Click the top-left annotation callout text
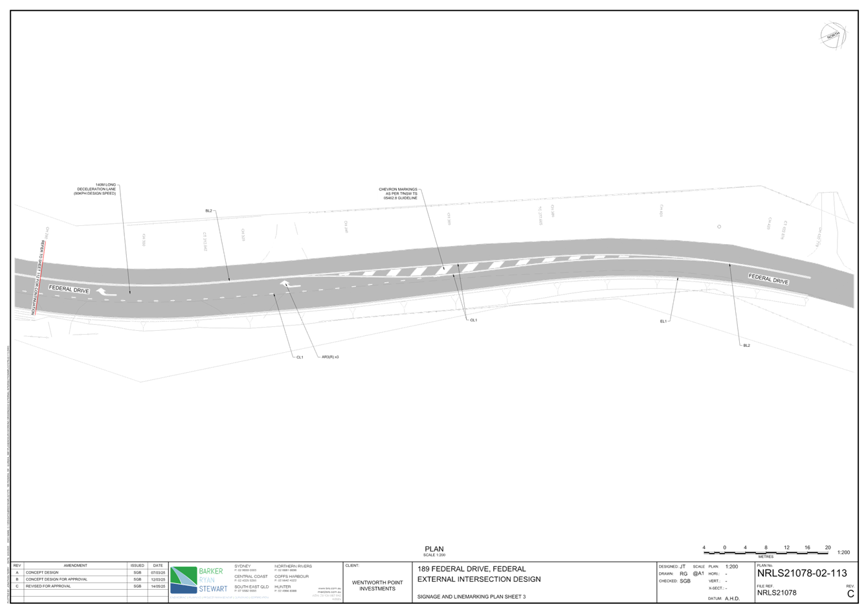868x613 pixels. [96, 188]
